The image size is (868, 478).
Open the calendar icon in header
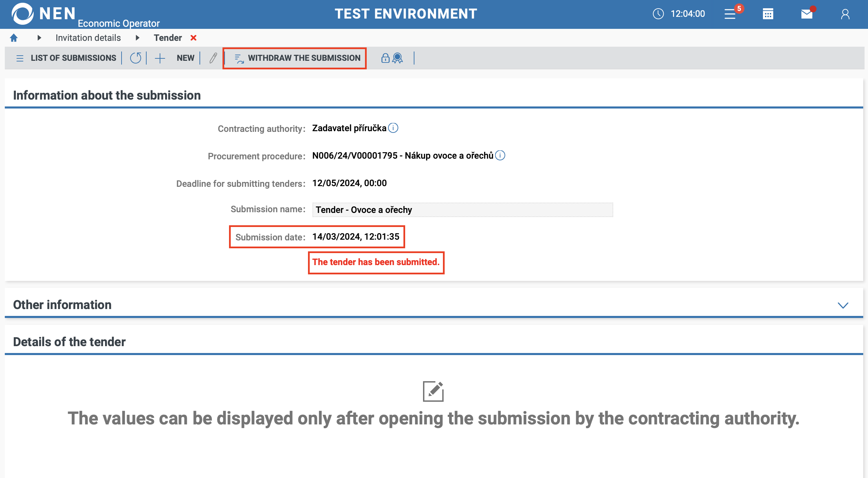click(x=768, y=14)
